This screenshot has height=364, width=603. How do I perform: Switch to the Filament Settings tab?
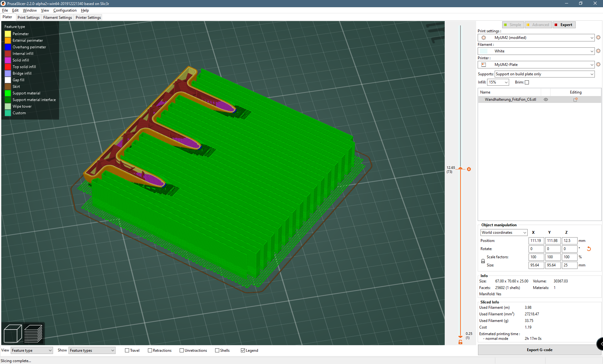(57, 17)
